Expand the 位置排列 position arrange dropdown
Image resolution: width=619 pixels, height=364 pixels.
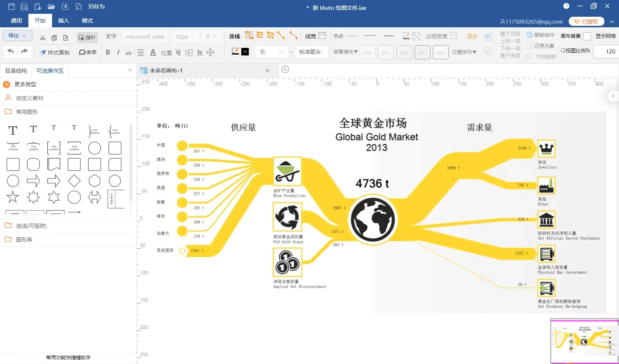(464, 52)
